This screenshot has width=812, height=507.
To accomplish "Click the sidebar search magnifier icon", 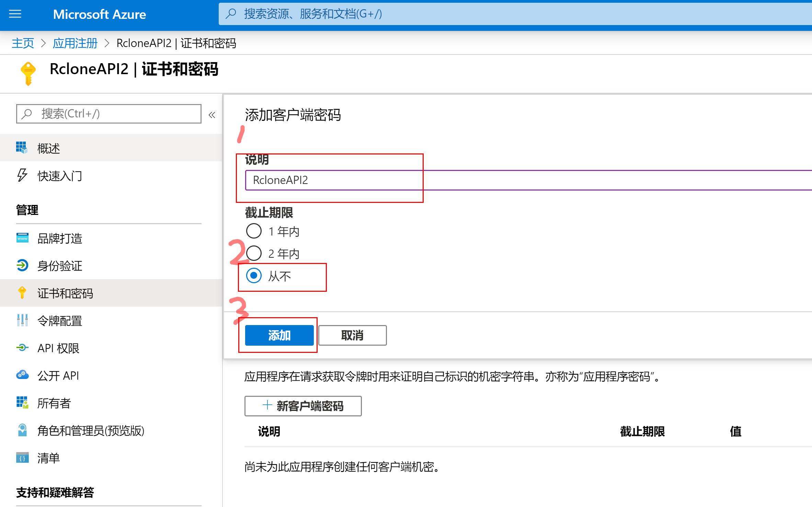I will click(x=26, y=114).
